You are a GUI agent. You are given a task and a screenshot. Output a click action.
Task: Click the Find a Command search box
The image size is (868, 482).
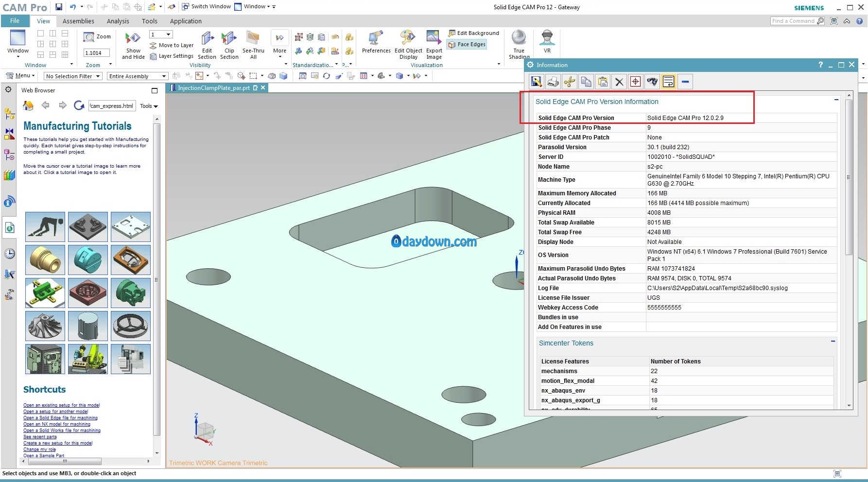(798, 21)
